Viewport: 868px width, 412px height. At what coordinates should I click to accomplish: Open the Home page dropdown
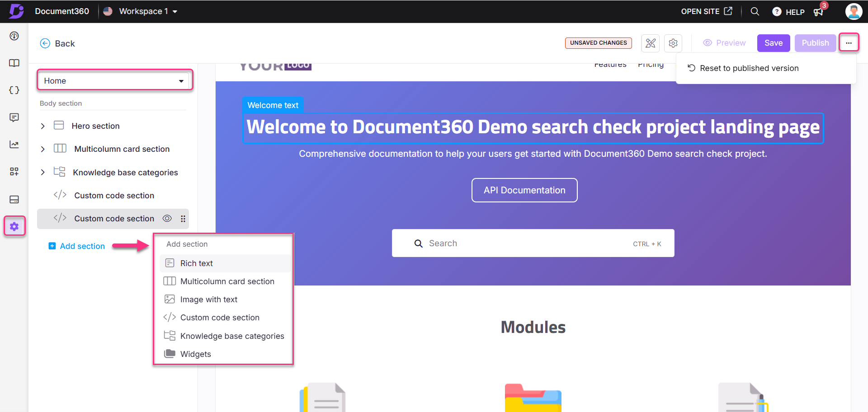click(114, 80)
